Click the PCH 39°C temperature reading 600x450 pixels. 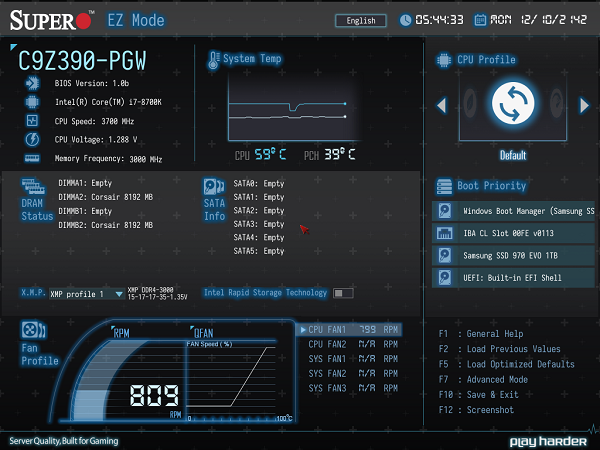coord(329,155)
